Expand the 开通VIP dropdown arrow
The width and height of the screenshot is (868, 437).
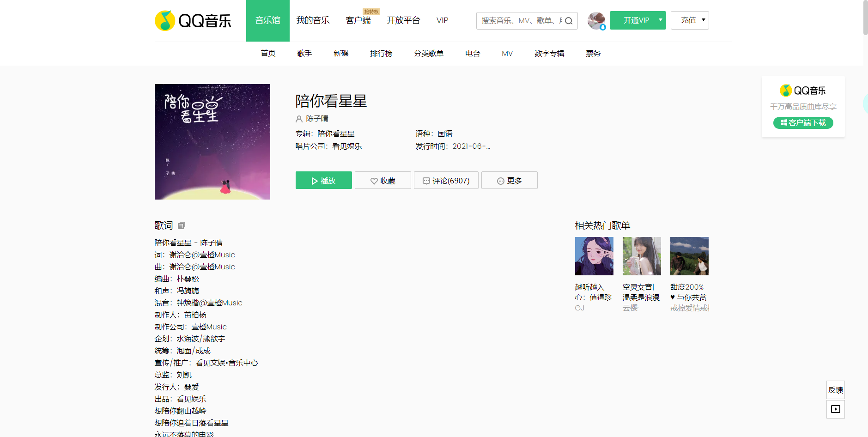click(x=660, y=20)
